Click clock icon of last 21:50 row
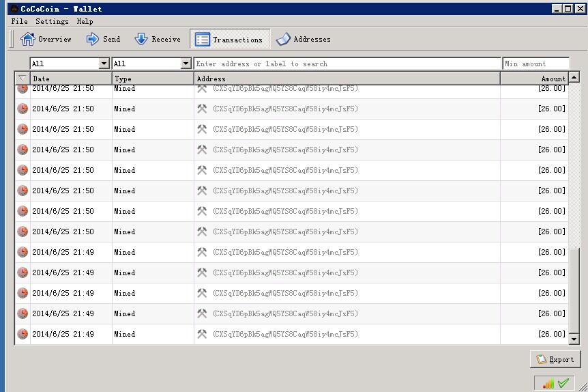This screenshot has width=588, height=392. point(23,232)
